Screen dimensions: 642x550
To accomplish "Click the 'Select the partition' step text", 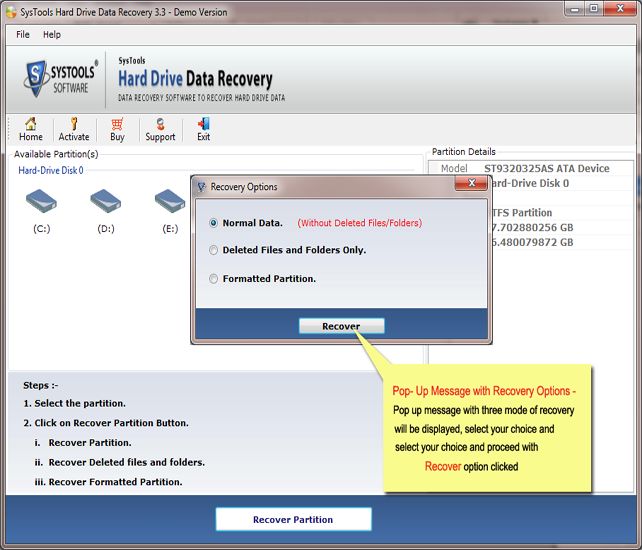I will pos(75,403).
